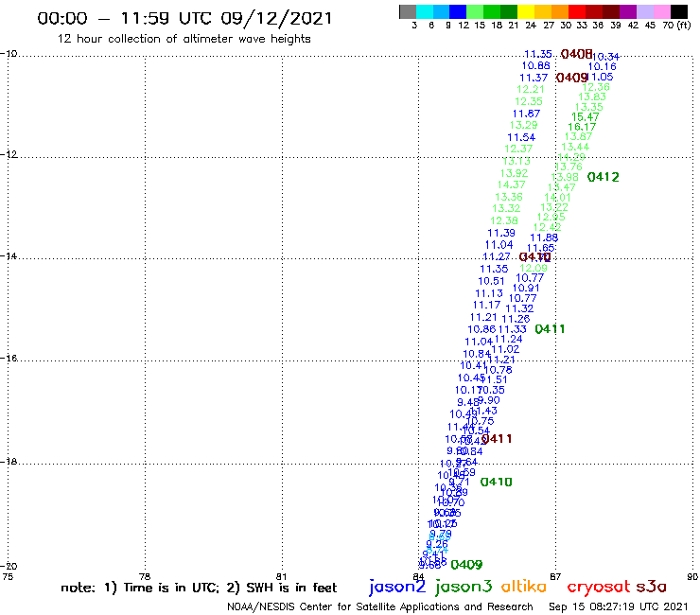Select the orange 30 ft legend swatch
700x615 pixels.
pyautogui.click(x=559, y=11)
